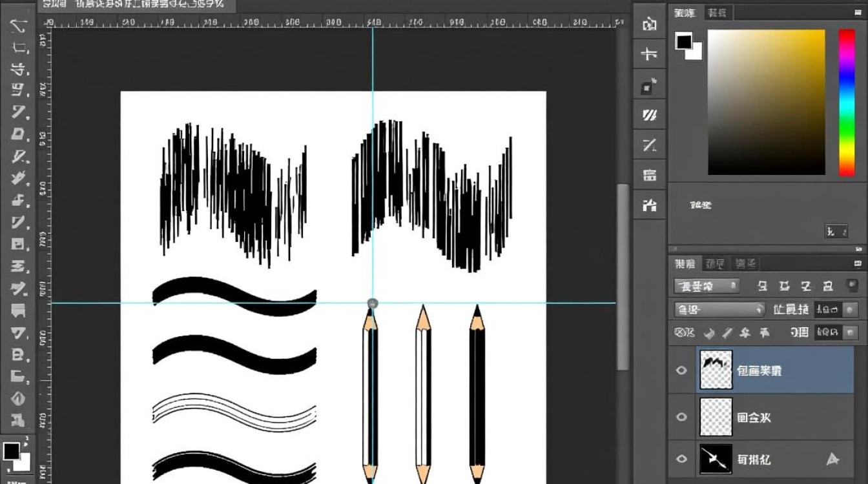
Task: Open the fourth striped icon in collapsed panel dock
Action: click(x=650, y=116)
